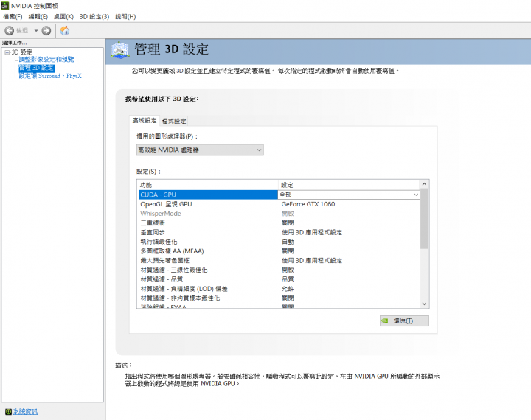Select the 執行緒最佳化 setting row
531x420 pixels.
[x=280, y=242]
